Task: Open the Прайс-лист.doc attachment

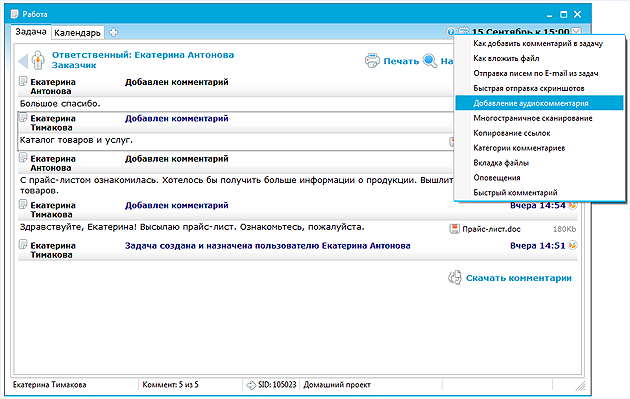Action: point(491,229)
